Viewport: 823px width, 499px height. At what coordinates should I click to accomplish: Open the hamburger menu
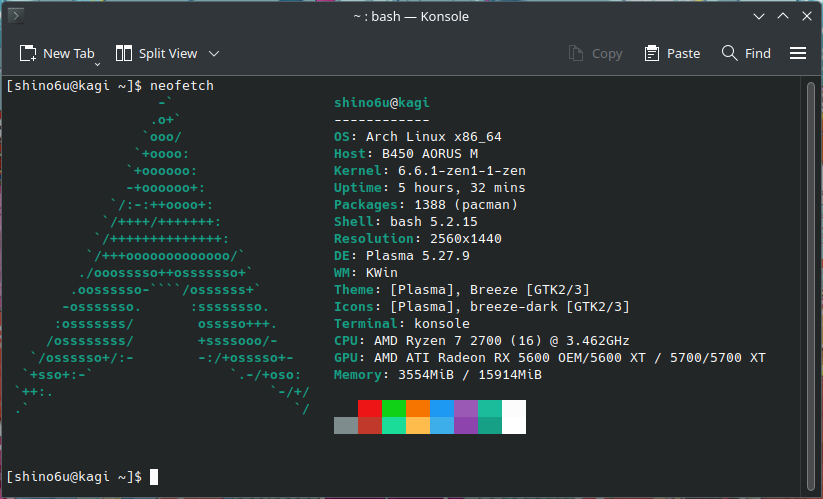[x=798, y=54]
